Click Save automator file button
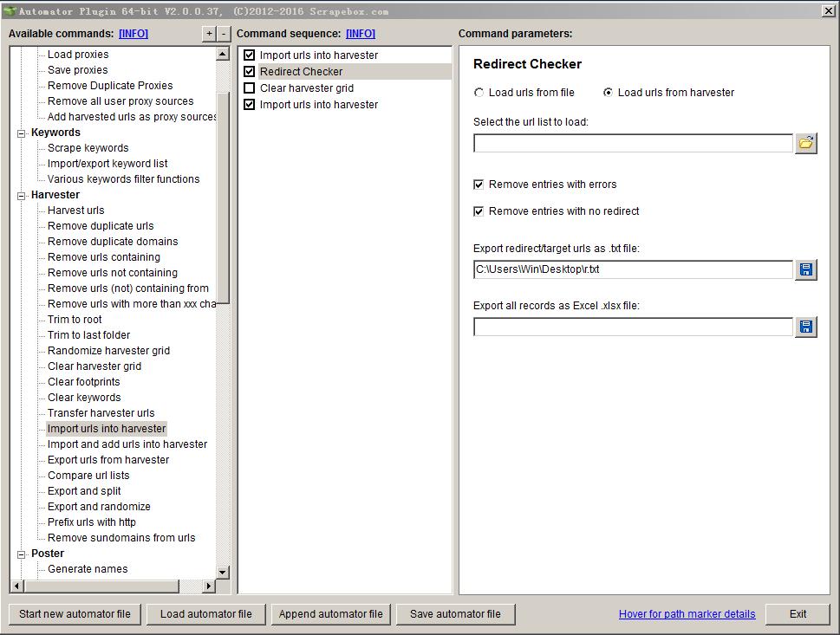The width and height of the screenshot is (840, 635). tap(455, 614)
